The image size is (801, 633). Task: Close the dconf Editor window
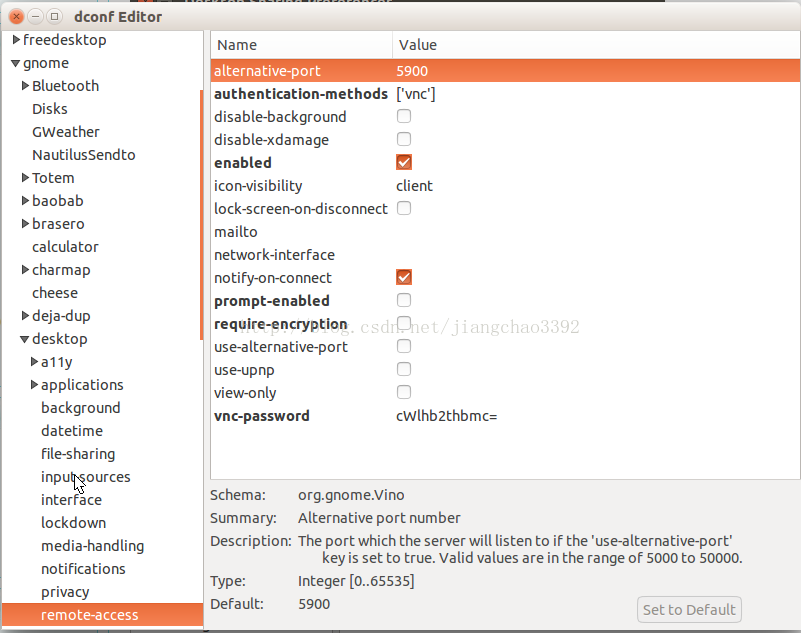[x=16, y=16]
